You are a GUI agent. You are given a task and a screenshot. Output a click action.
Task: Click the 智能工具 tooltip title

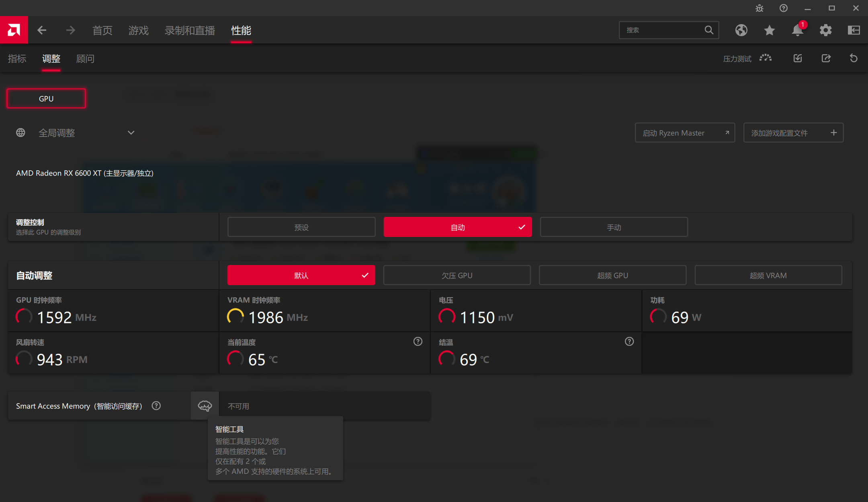229,429
